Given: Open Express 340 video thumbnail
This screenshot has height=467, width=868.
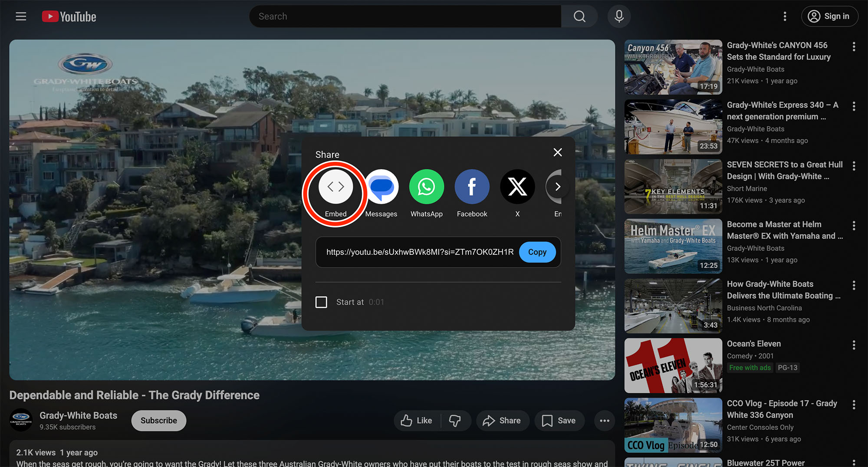Looking at the screenshot, I should 673,127.
